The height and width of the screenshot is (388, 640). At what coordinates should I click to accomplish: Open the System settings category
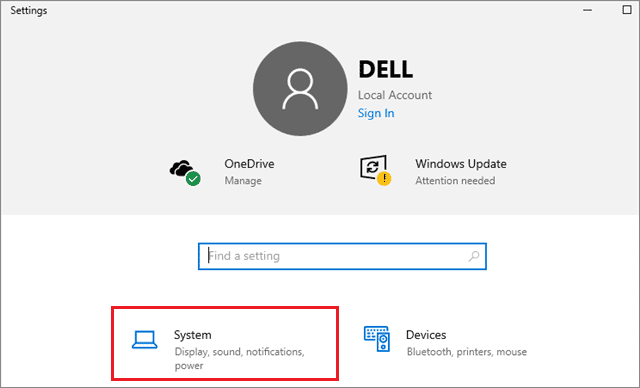[225, 344]
